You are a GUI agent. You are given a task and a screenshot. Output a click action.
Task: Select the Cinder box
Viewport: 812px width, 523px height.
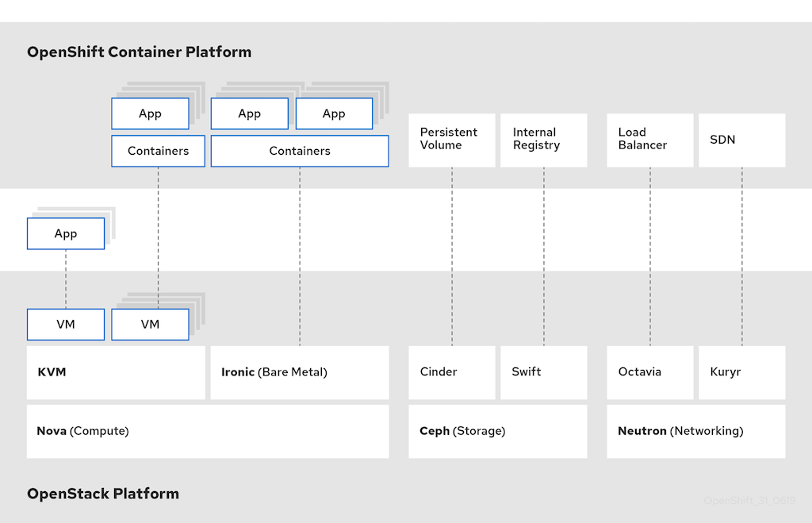pos(451,372)
